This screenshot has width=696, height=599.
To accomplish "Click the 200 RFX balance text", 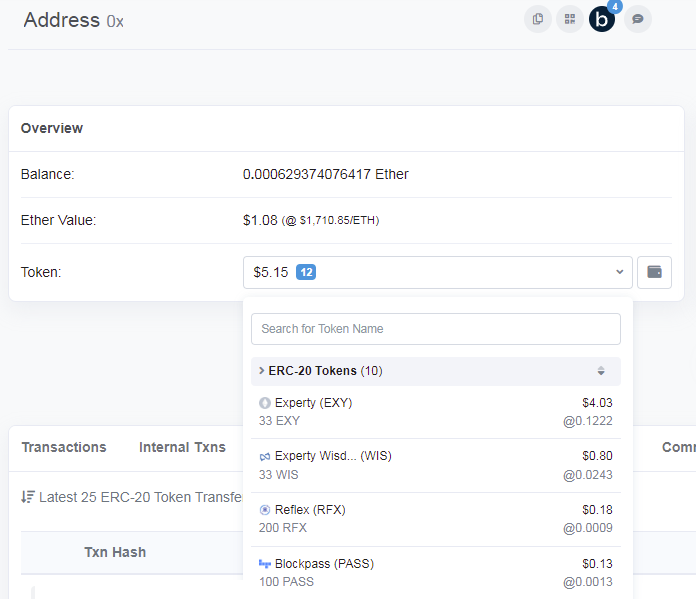I will click(x=283, y=528).
